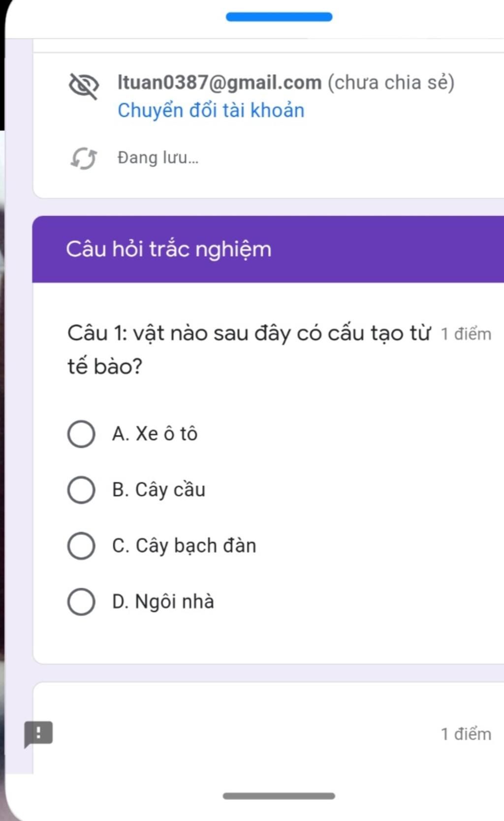Click the B. Cây cầu answer label
The height and width of the screenshot is (821, 504).
(158, 490)
